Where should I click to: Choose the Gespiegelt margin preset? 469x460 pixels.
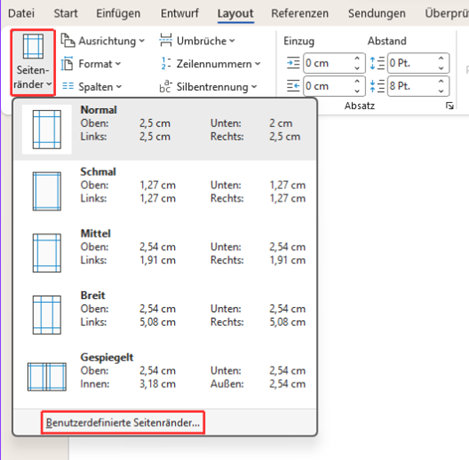[x=165, y=377]
